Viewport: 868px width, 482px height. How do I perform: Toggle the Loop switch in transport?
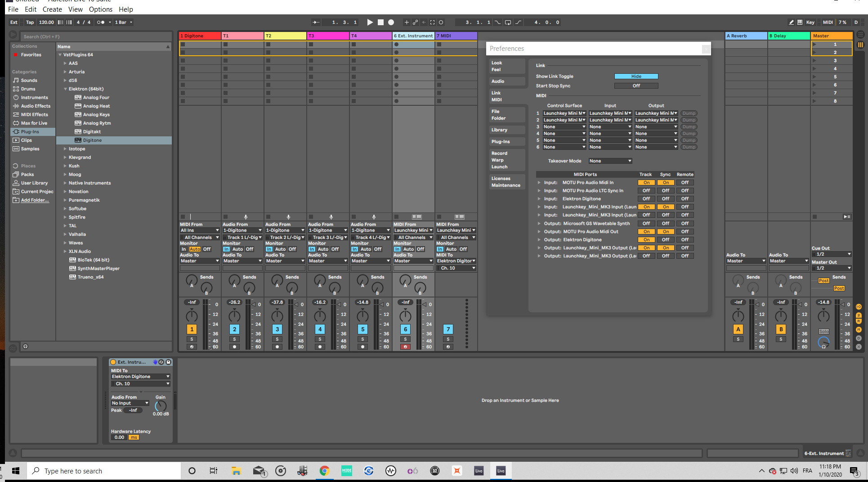coord(508,22)
